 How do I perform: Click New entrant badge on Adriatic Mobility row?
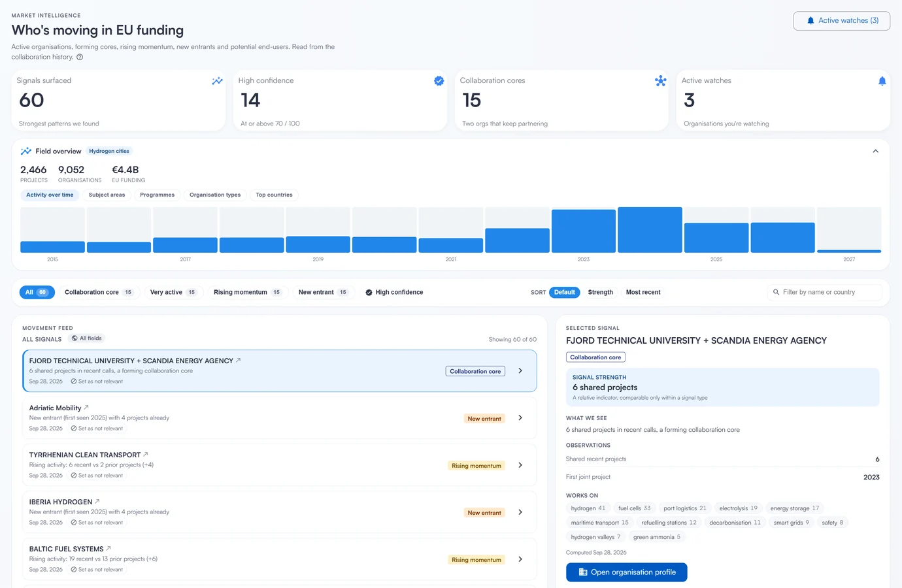point(484,419)
